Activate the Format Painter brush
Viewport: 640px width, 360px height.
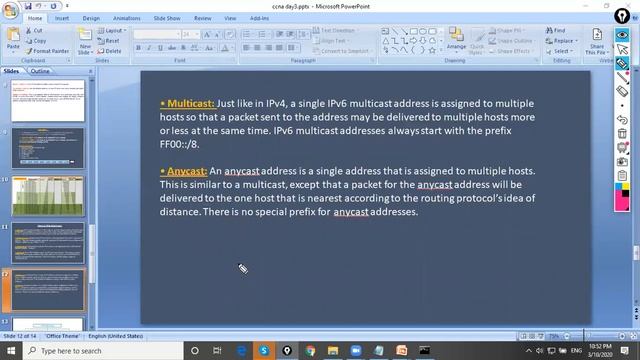tap(47, 51)
